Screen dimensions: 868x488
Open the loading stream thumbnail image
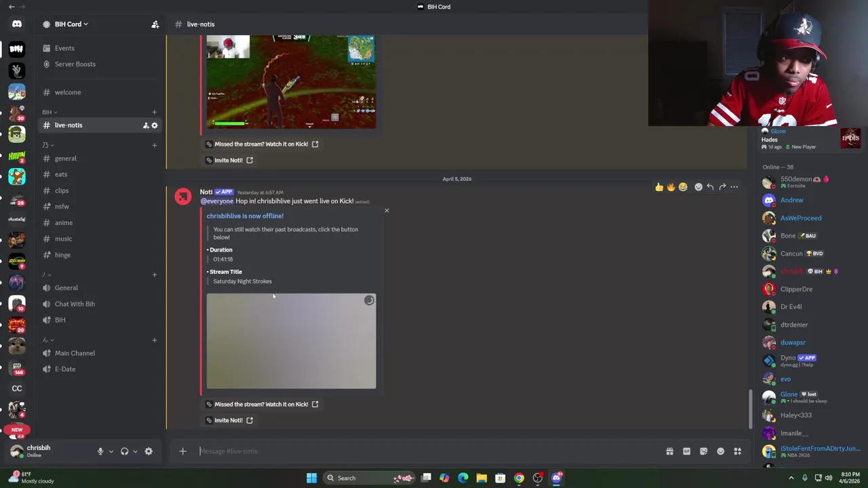[291, 341]
